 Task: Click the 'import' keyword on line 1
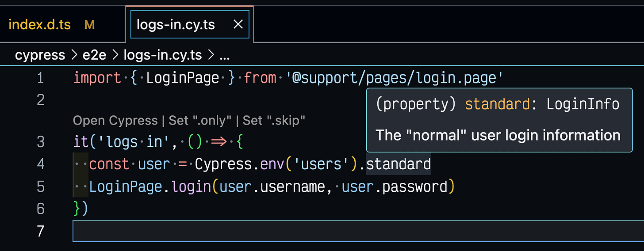pos(97,78)
